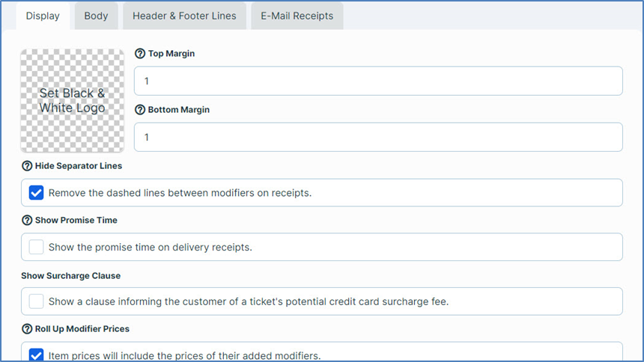The height and width of the screenshot is (362, 644).
Task: Click help icon next to Show Promise Time
Action: click(x=27, y=221)
